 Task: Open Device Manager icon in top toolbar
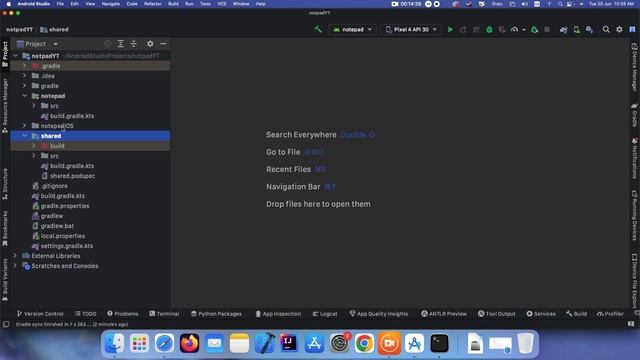tap(576, 29)
